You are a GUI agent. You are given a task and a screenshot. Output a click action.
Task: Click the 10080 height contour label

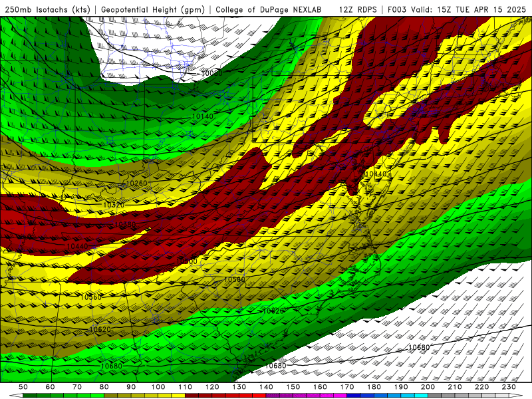click(x=211, y=73)
